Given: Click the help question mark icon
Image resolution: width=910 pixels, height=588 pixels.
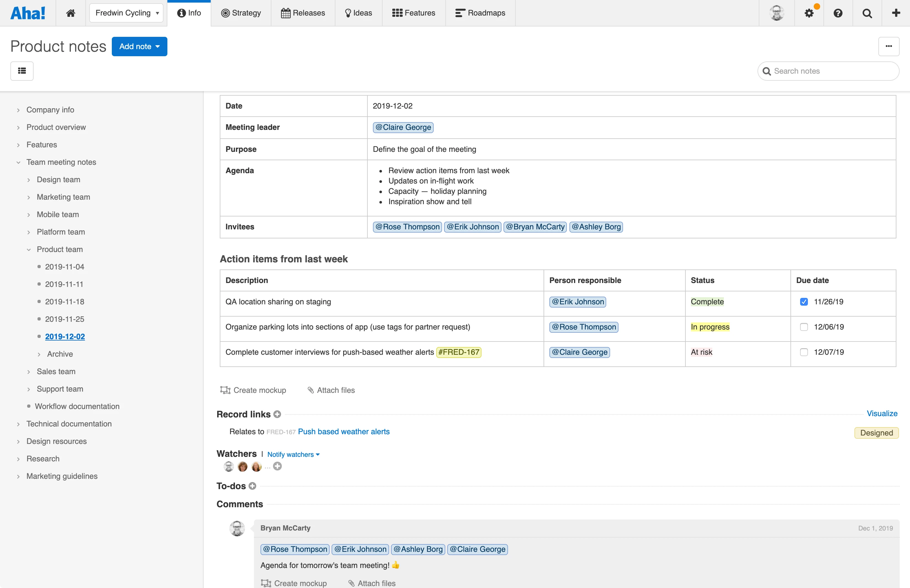Looking at the screenshot, I should [838, 13].
